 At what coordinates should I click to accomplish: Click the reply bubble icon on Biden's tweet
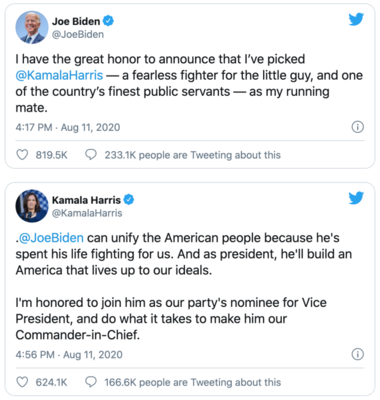point(91,155)
